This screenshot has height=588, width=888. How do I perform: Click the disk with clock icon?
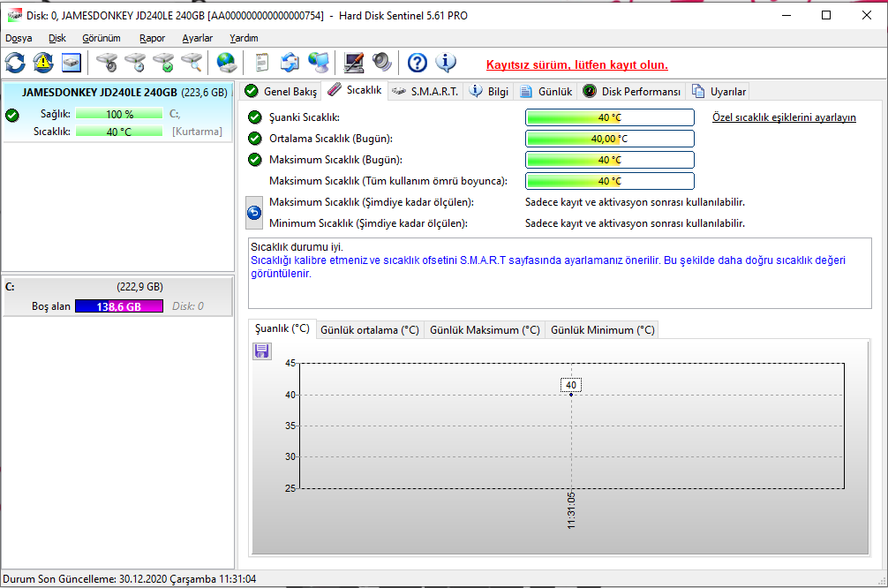[135, 63]
